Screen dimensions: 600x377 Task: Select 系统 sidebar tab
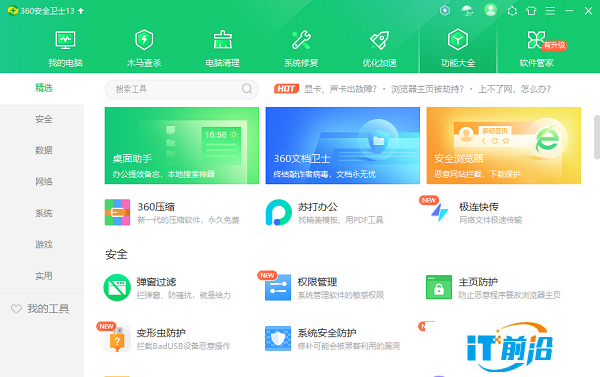[x=44, y=213]
